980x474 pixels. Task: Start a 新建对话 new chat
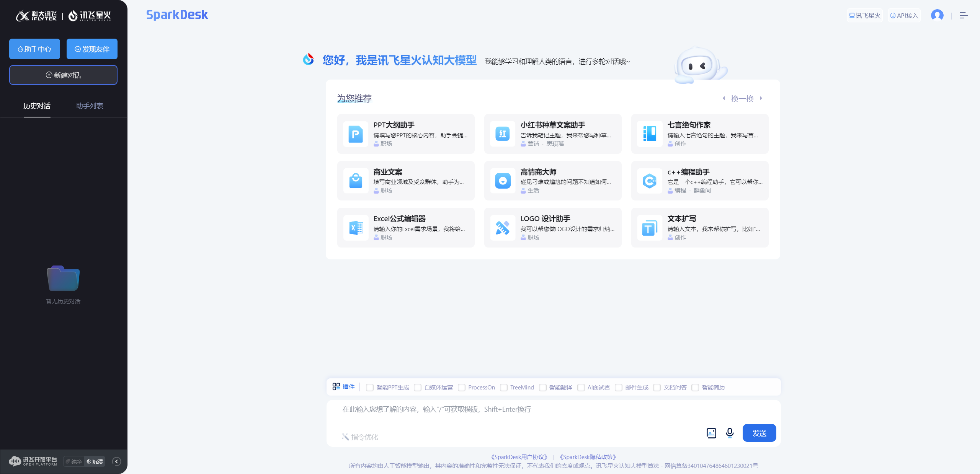click(63, 75)
